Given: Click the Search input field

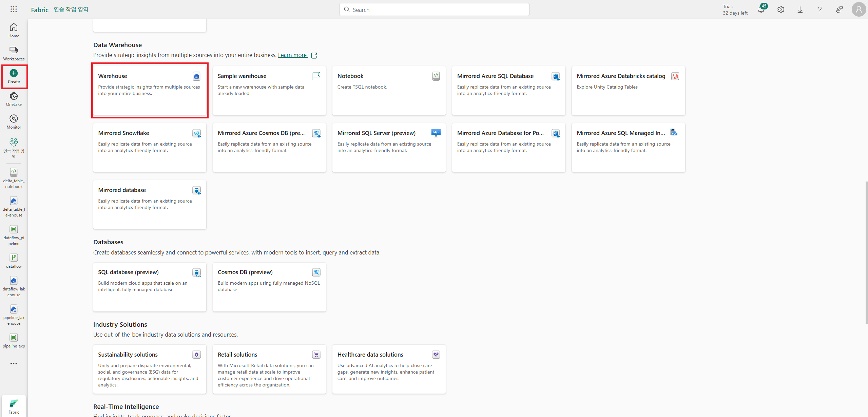Looking at the screenshot, I should tap(434, 10).
